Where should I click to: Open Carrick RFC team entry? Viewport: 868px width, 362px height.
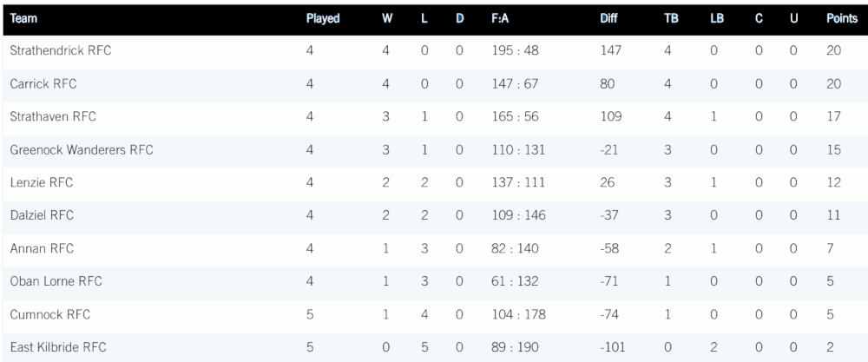43,84
